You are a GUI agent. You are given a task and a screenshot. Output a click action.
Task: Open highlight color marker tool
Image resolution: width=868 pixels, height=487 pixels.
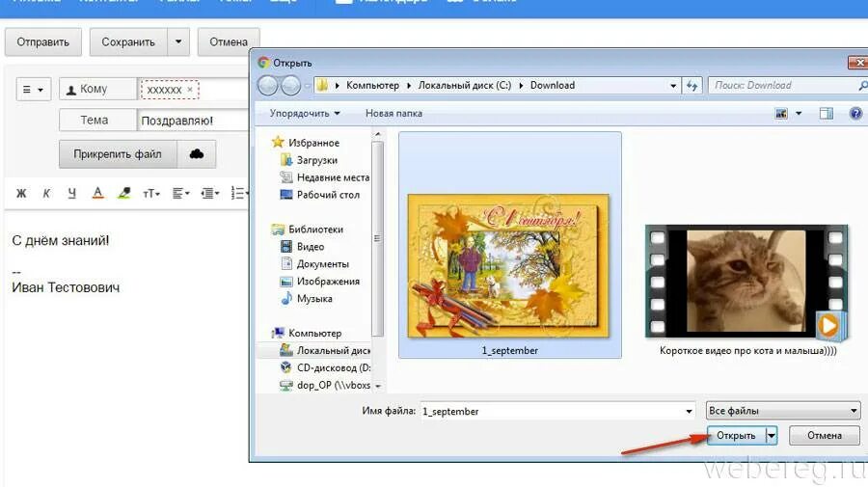click(124, 193)
